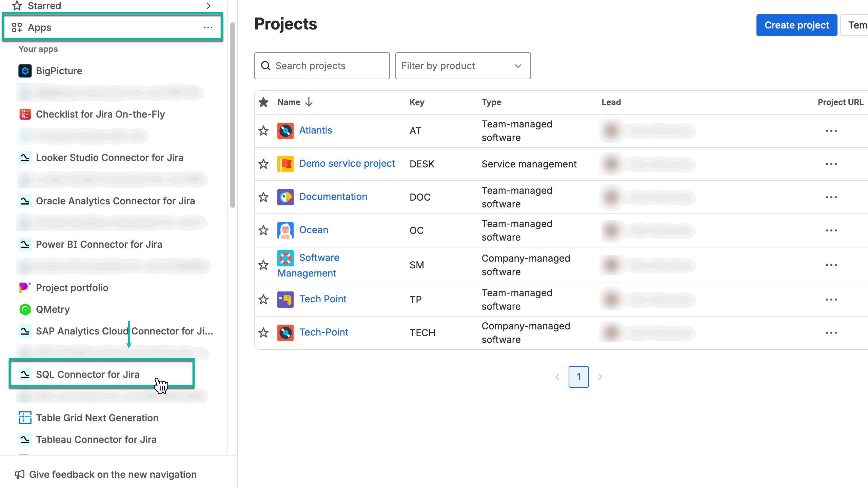Viewport: 868px width, 488px height.
Task: Open the SQL Connector for Jira
Action: (x=87, y=374)
